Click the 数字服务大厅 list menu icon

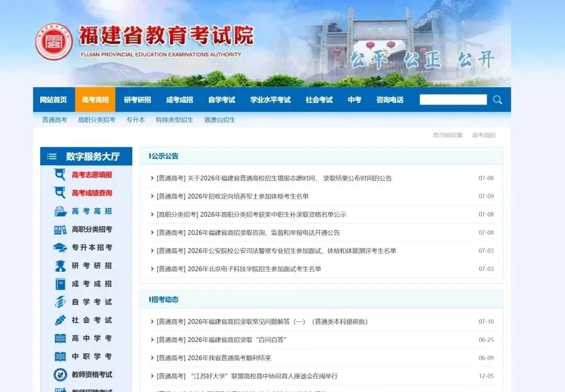pos(52,156)
